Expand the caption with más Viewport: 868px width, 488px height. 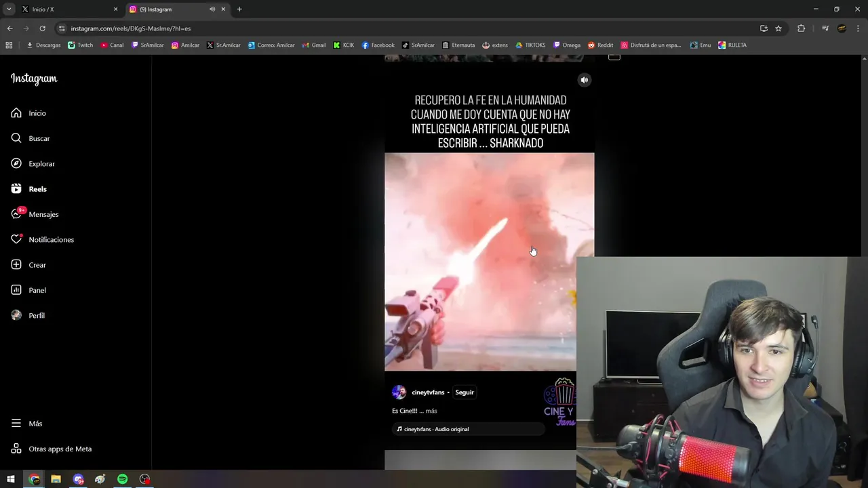(431, 411)
